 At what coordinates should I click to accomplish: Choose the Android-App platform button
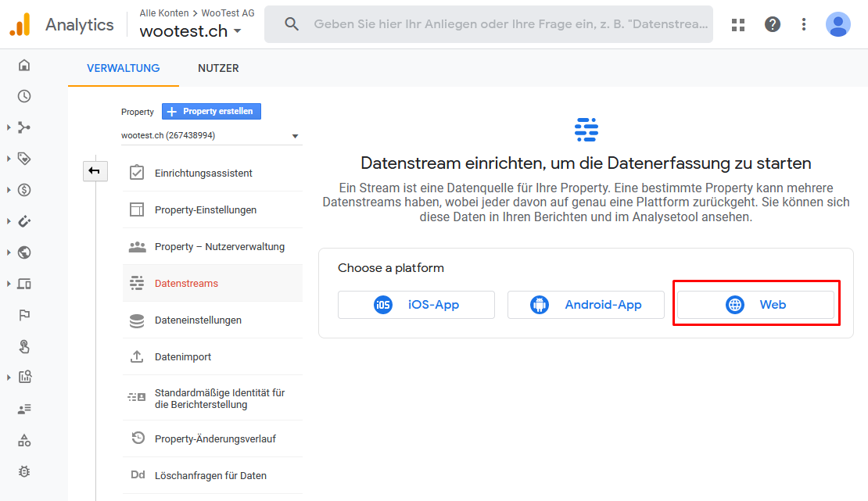(586, 305)
